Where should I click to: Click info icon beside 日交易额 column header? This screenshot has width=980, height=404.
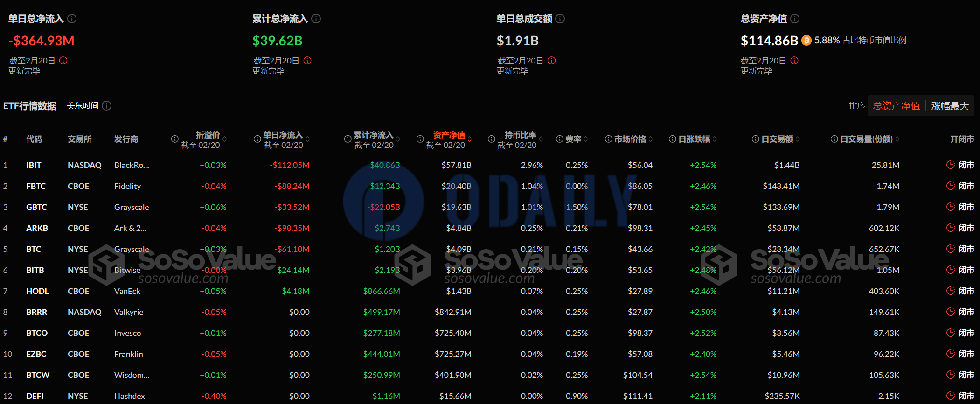click(755, 139)
